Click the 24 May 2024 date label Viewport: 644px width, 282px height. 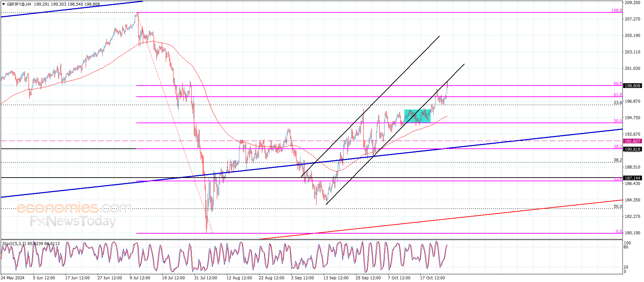pyautogui.click(x=13, y=278)
